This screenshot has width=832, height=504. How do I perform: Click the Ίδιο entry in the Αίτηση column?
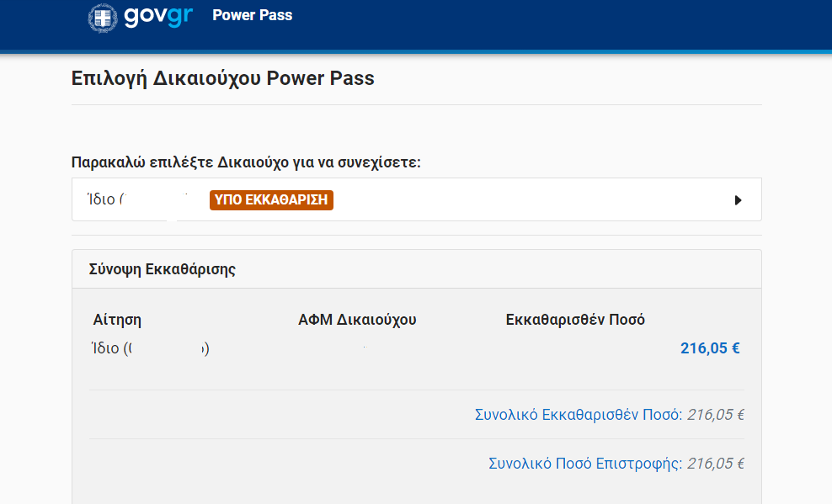(151, 348)
